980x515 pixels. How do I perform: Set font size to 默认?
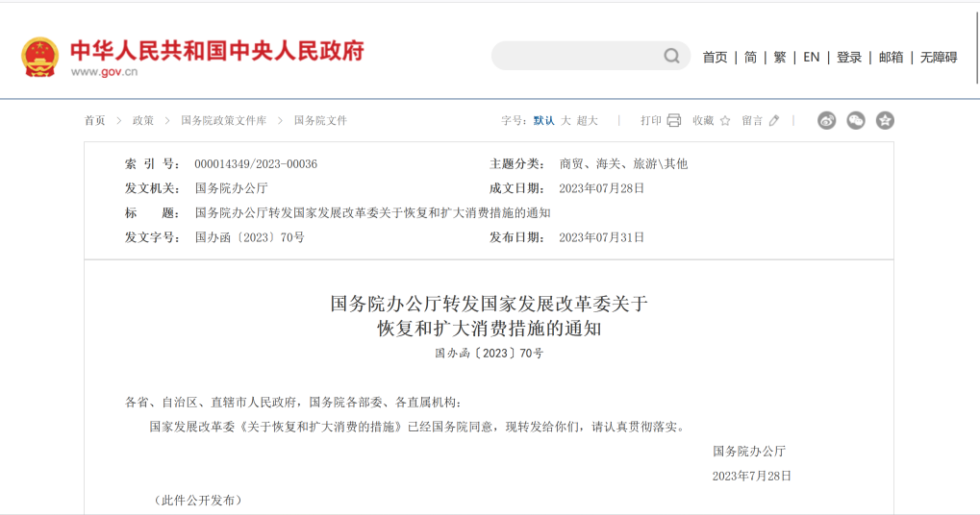544,121
